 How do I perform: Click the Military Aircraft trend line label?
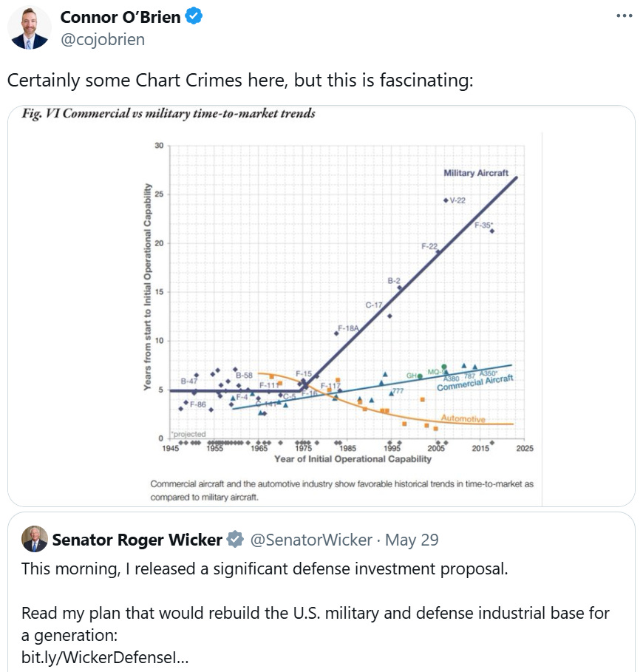coord(476,173)
